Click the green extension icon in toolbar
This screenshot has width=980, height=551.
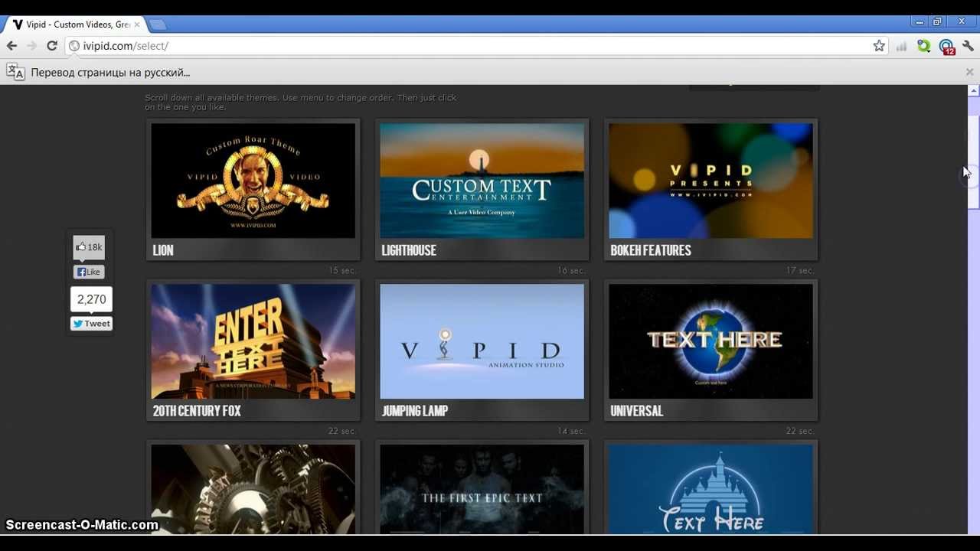924,46
